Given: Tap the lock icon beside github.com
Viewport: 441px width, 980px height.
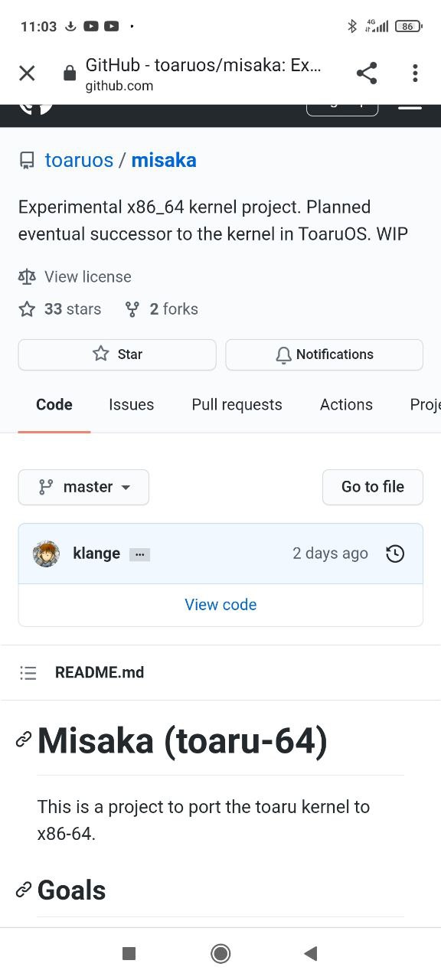Looking at the screenshot, I should 70,74.
